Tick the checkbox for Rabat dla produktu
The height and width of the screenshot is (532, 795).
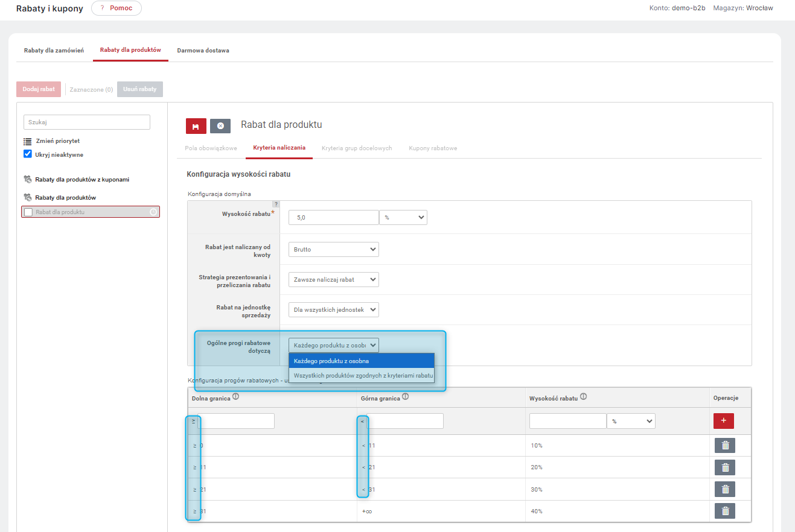pyautogui.click(x=28, y=212)
